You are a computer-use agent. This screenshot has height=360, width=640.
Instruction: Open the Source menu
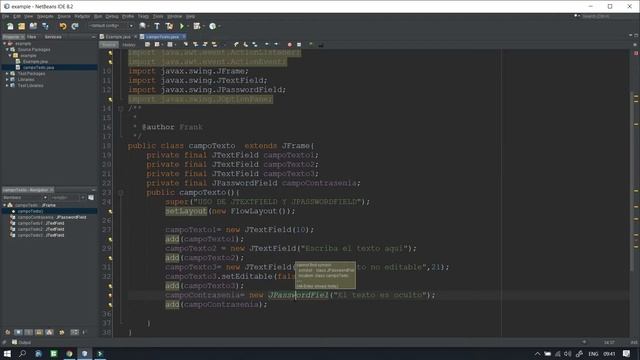[x=64, y=16]
